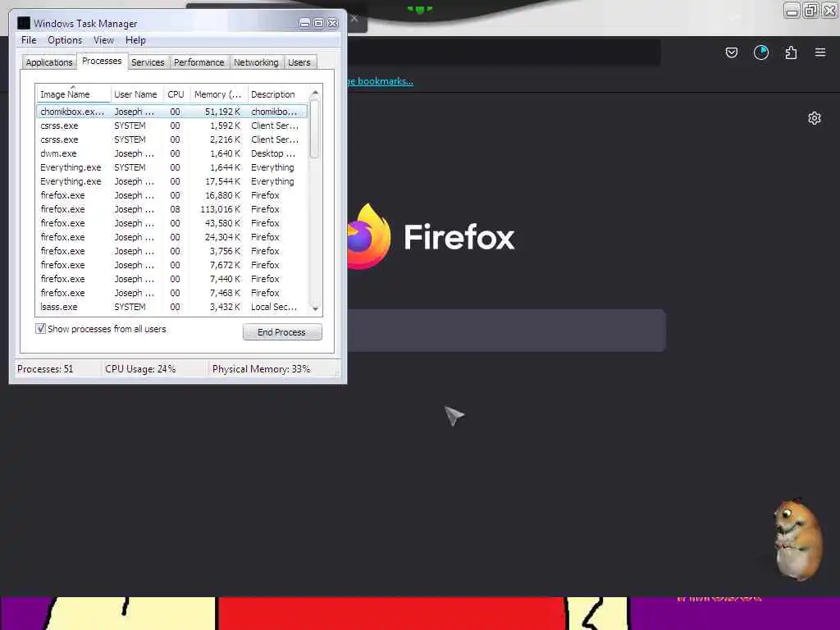Switch to the Users tab
The height and width of the screenshot is (630, 840).
(x=299, y=62)
